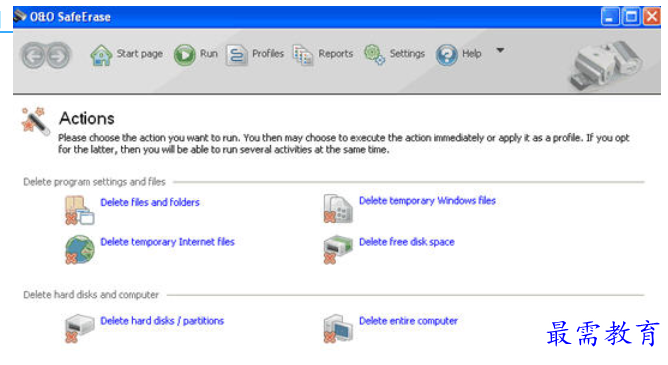Close the O&O SafeErase window
Image resolution: width=668 pixels, height=365 pixels.
pyautogui.click(x=652, y=17)
